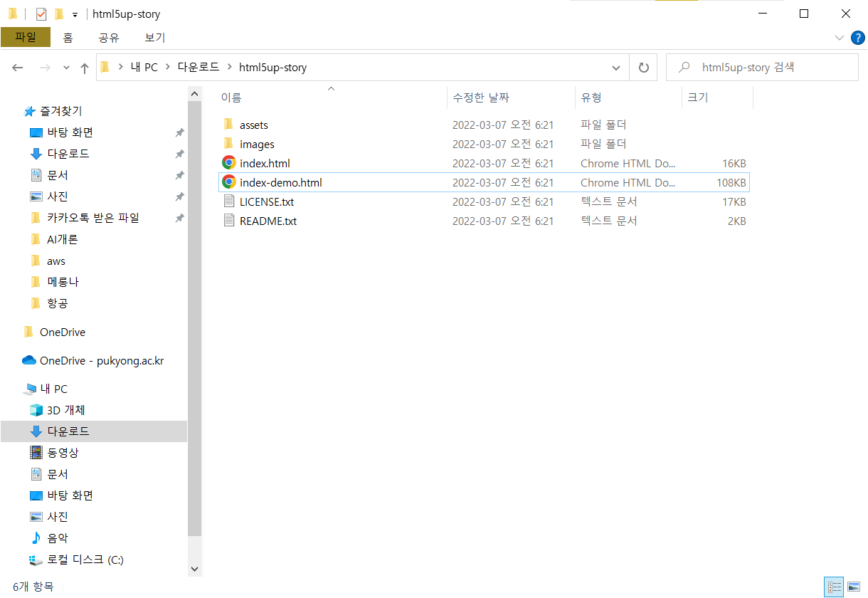Open pinned 다운로드 under 즐겨찾기
This screenshot has height=598, width=868.
pyautogui.click(x=68, y=154)
